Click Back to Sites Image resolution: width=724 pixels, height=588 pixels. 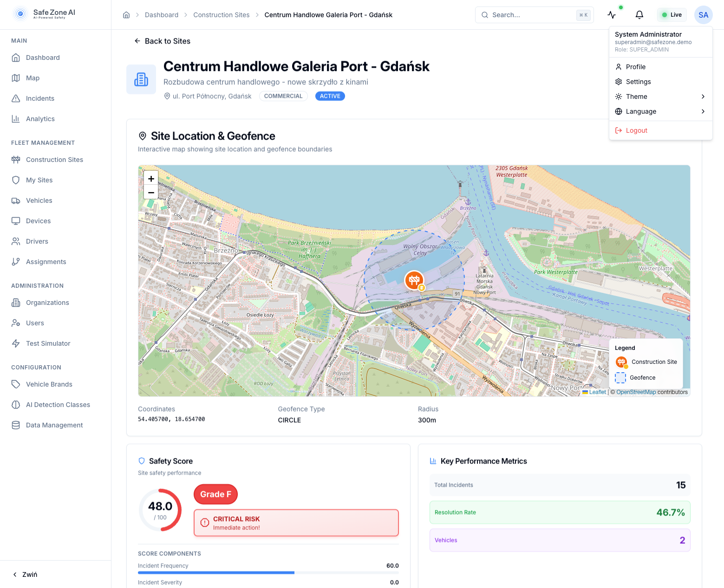pos(163,41)
